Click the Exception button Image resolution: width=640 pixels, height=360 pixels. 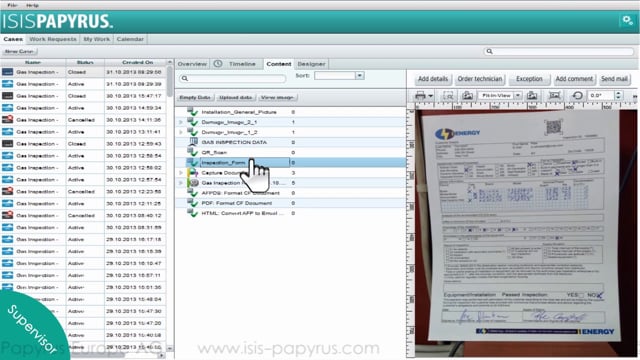[x=529, y=79]
